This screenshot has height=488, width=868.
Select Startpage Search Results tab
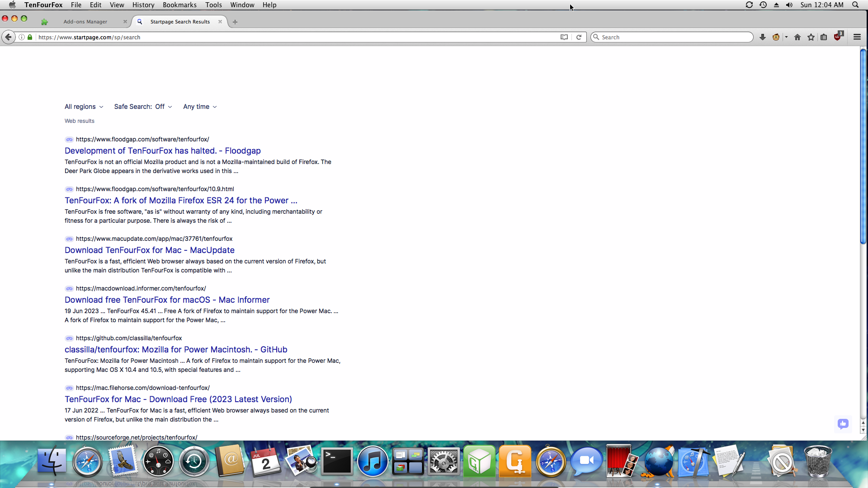coord(180,22)
